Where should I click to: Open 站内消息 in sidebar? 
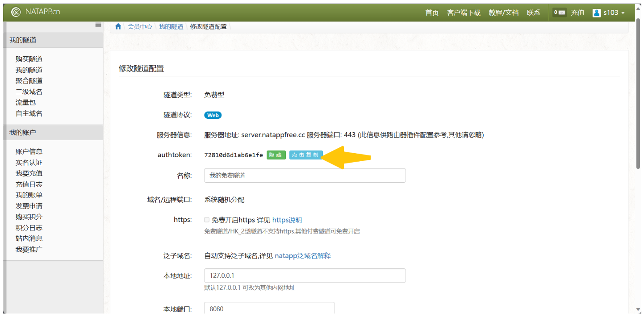pos(29,238)
